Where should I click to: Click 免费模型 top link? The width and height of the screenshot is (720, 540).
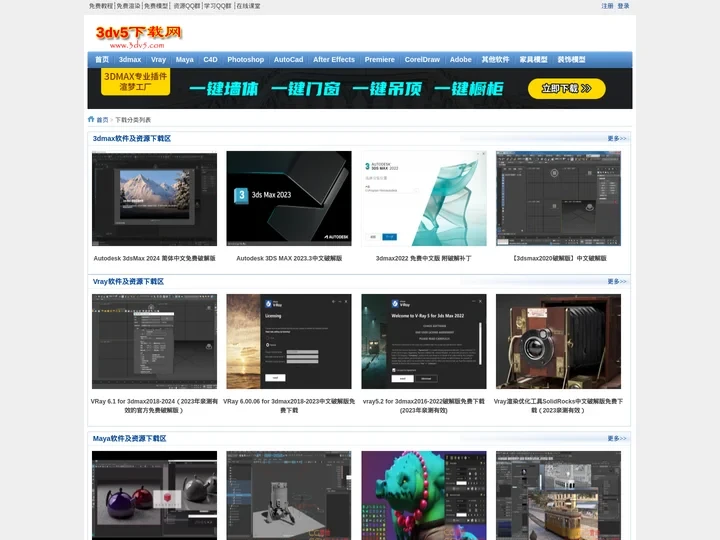click(x=156, y=6)
